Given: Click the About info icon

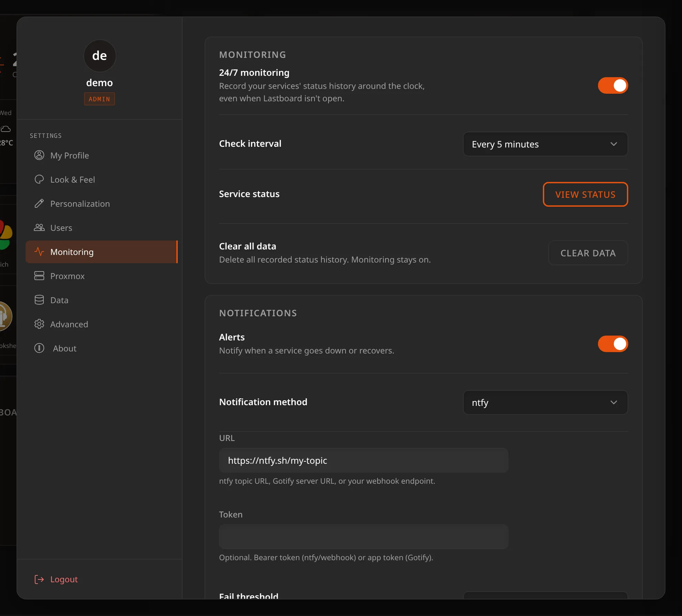Looking at the screenshot, I should pyautogui.click(x=39, y=348).
